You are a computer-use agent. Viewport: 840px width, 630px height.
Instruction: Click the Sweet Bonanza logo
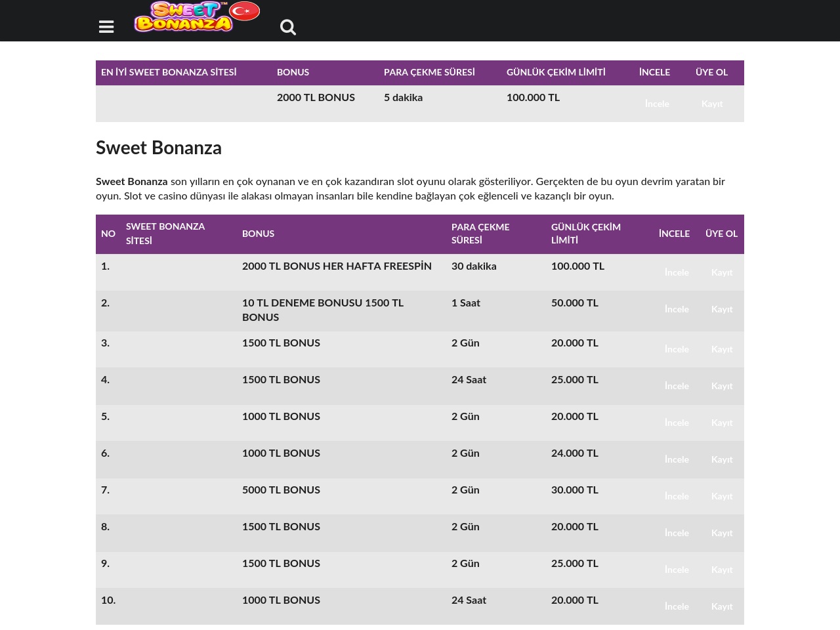197,17
